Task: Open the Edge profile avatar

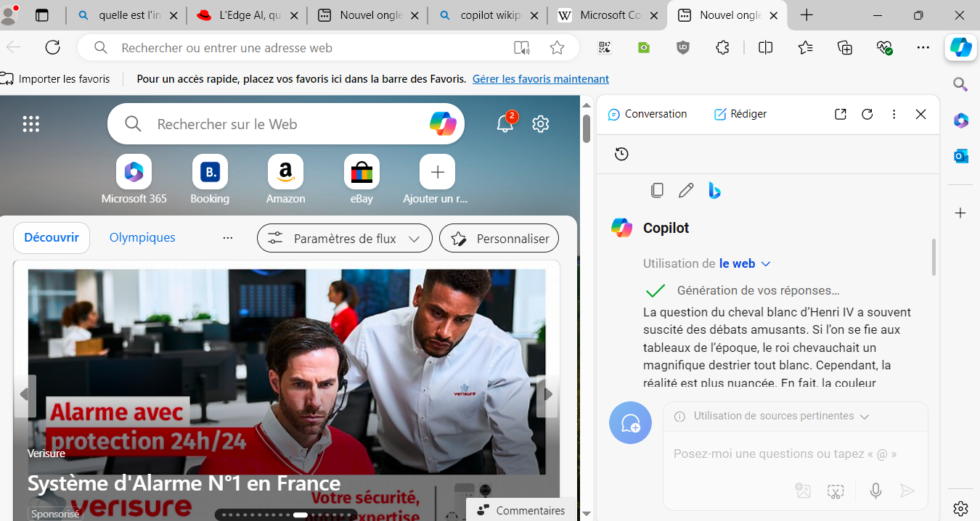Action: (9, 15)
